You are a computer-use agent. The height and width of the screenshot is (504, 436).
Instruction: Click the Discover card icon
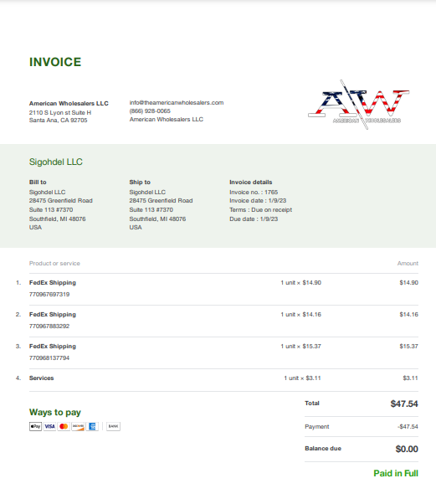point(78,426)
